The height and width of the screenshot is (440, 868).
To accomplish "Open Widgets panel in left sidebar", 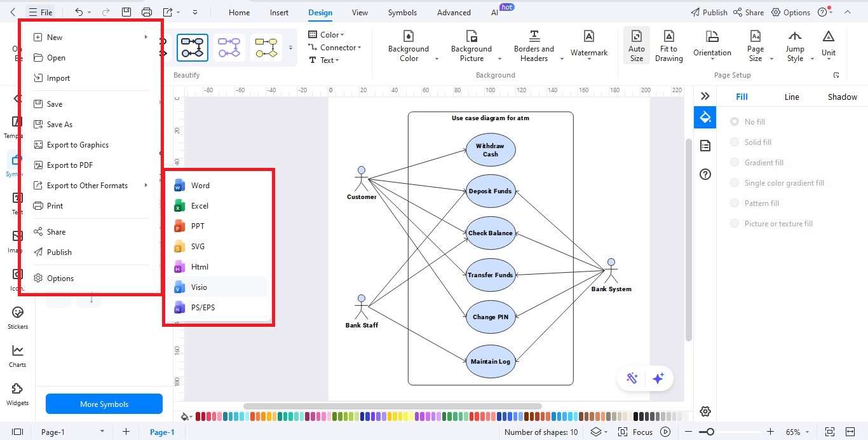I will [x=18, y=394].
